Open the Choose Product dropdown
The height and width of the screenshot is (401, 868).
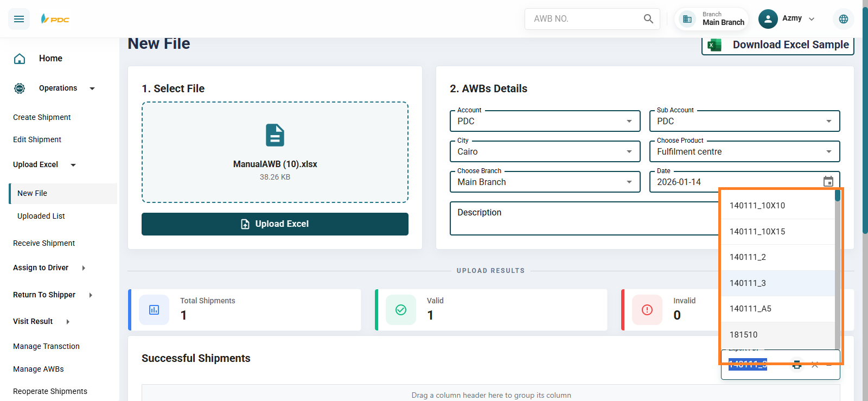pos(744,151)
